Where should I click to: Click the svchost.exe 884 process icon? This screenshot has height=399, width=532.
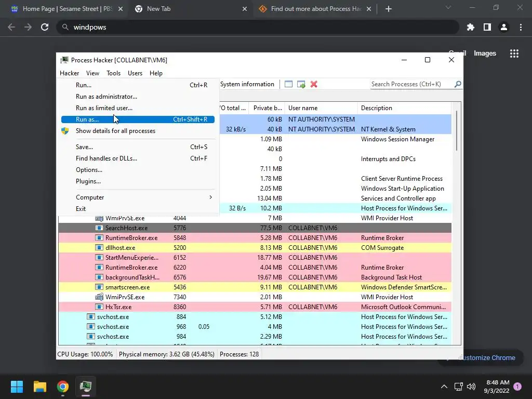pos(90,316)
